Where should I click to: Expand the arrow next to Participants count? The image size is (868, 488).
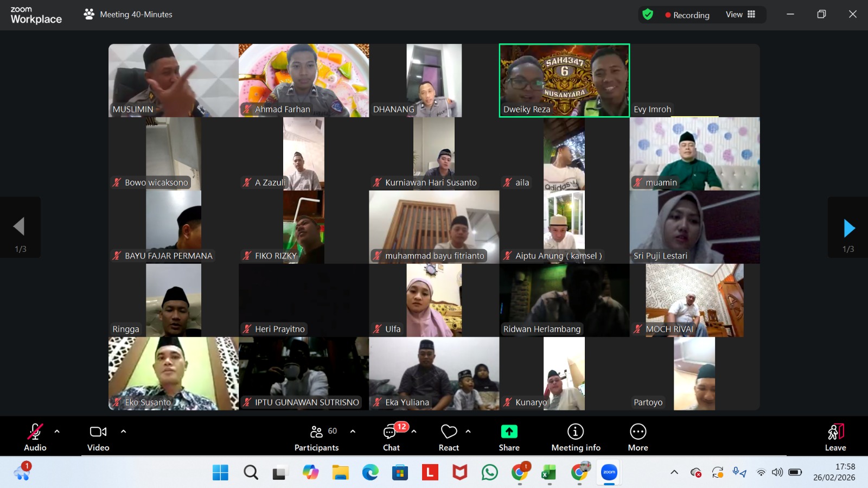(353, 432)
